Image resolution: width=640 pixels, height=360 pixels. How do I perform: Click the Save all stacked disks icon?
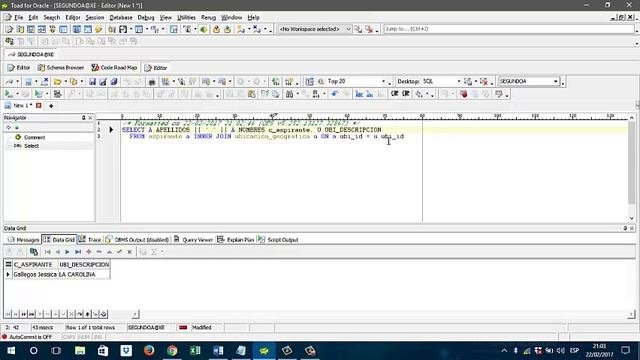pos(114,82)
